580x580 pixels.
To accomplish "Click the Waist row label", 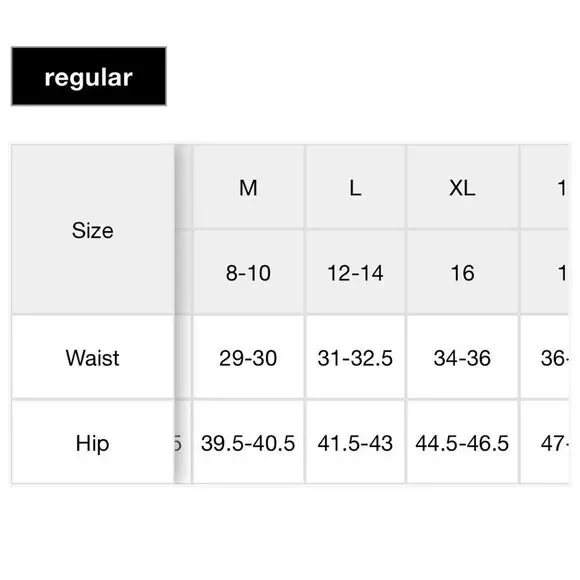I will [x=92, y=357].
